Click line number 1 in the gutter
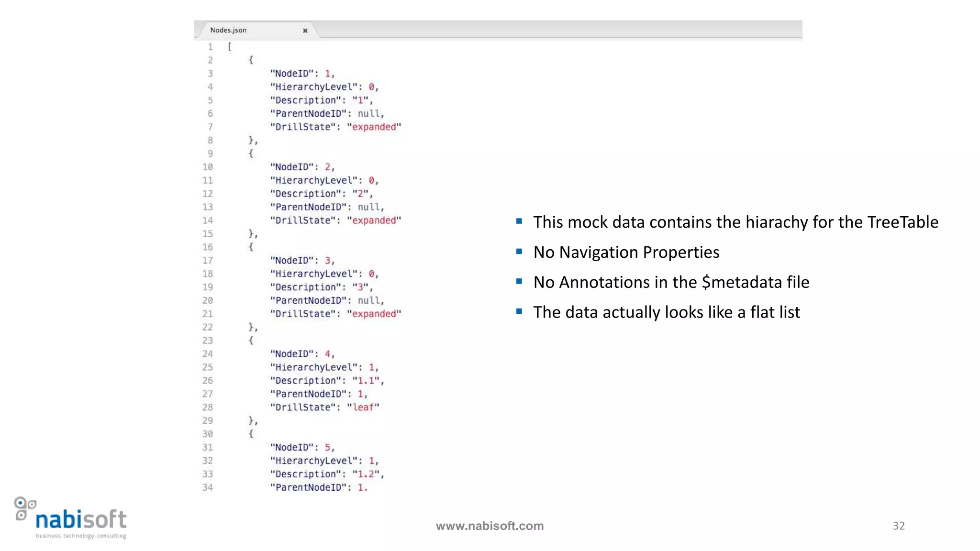Image resolution: width=980 pixels, height=551 pixels. (x=210, y=47)
